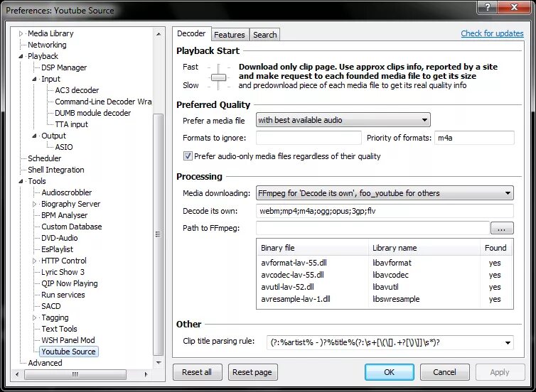Viewport: 536px width, 392px height.
Task: Select Youtube Source in the tree
Action: pos(69,352)
